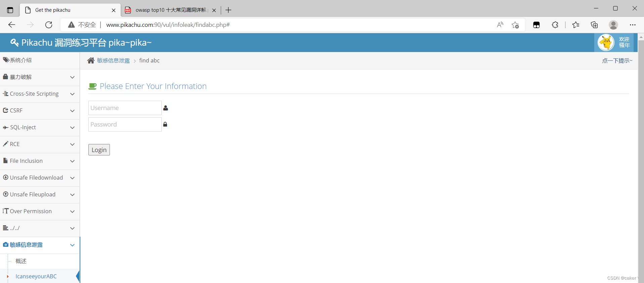Image resolution: width=644 pixels, height=283 pixels.
Task: Click the Pikachu platform title logo
Action: 81,43
